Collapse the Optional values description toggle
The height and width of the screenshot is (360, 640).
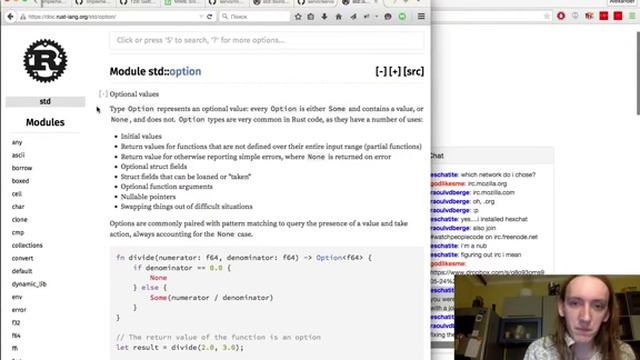[103, 94]
